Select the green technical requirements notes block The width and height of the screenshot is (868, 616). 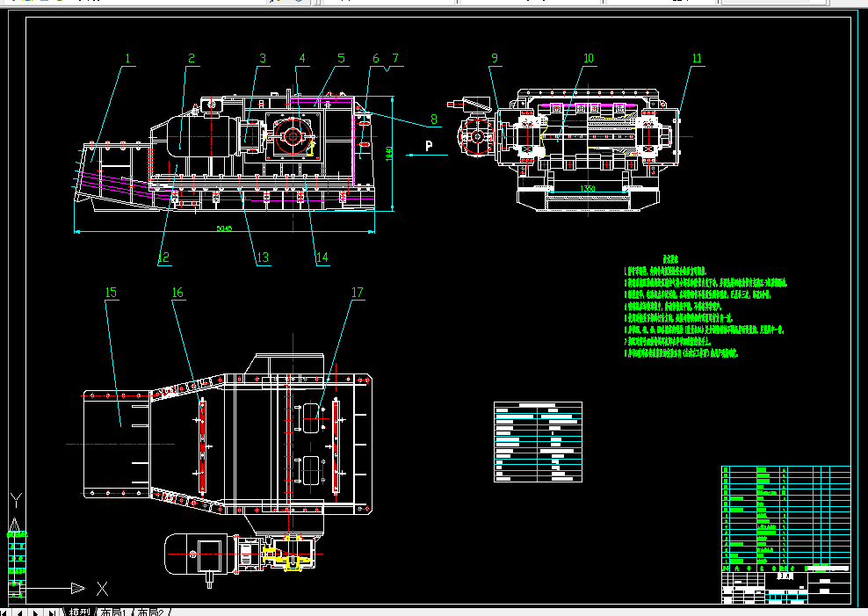705,306
